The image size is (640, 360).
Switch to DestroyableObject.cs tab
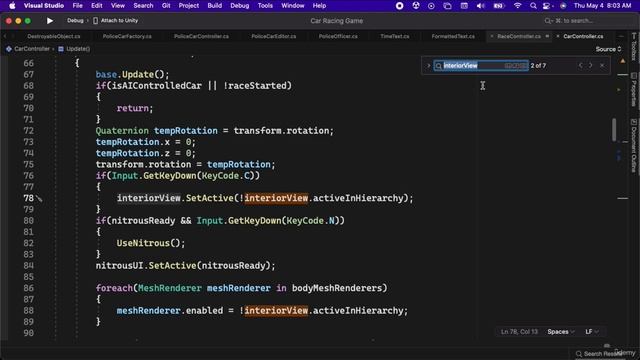click(54, 36)
